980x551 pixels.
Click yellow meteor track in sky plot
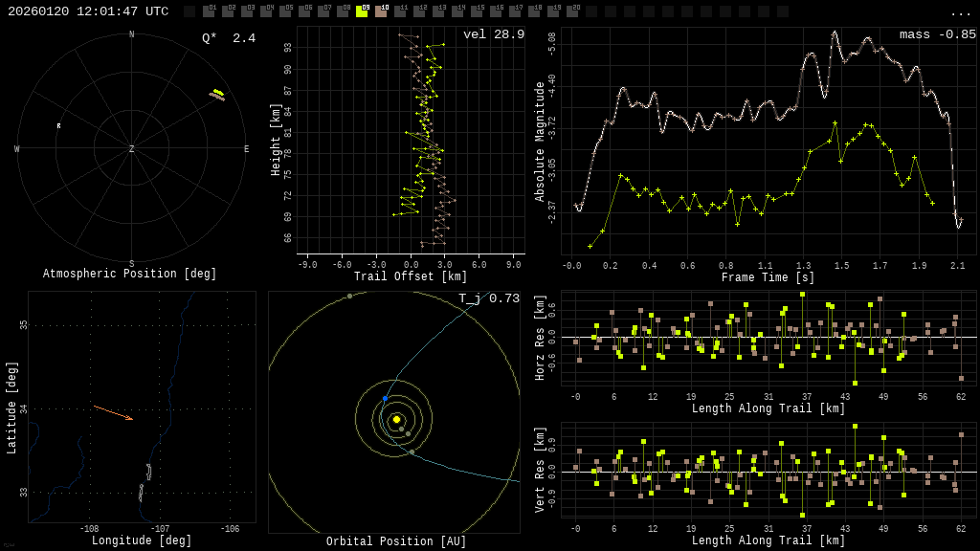point(217,93)
